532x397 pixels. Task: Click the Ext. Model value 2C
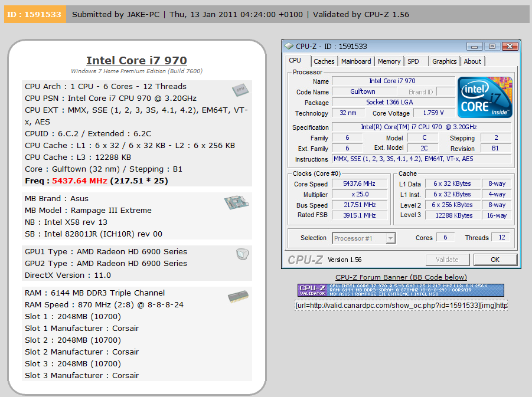[x=424, y=148]
